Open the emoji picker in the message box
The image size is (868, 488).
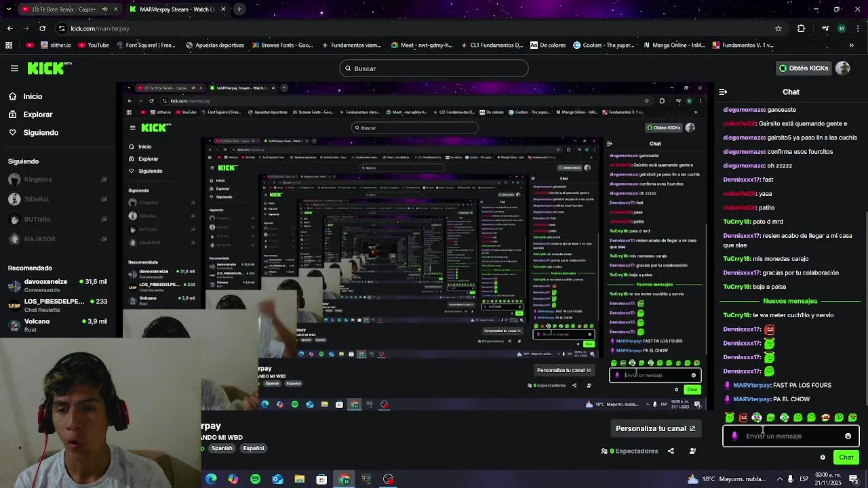tap(848, 436)
